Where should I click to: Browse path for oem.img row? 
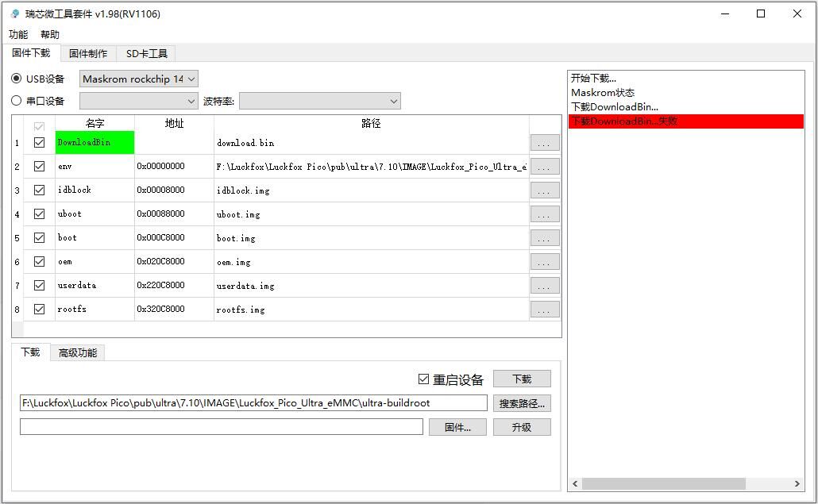(545, 262)
